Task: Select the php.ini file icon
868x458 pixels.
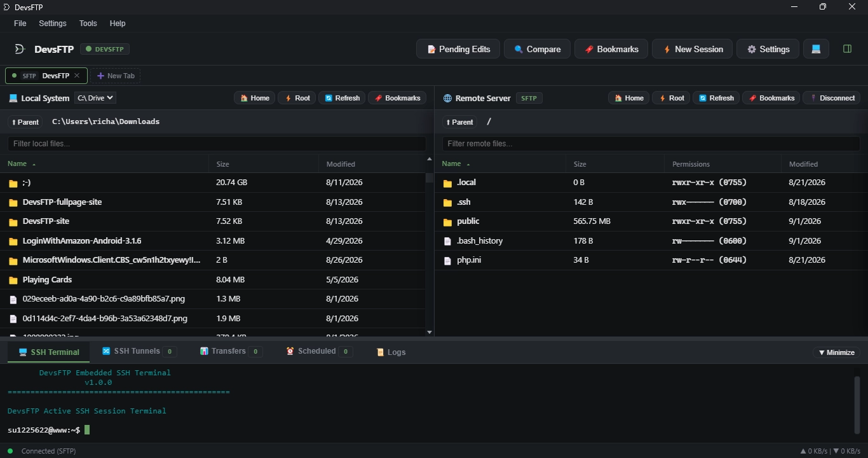Action: coord(447,261)
